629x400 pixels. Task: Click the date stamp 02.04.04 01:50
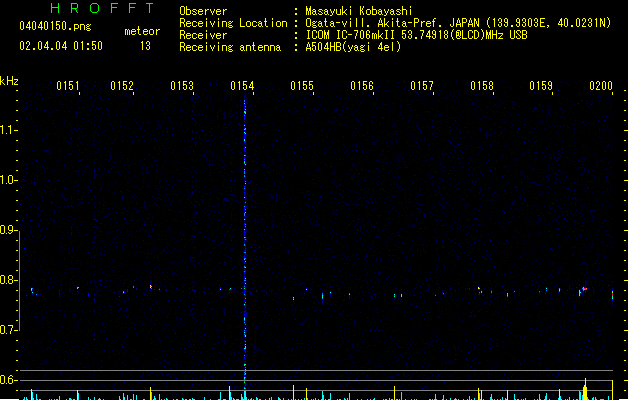click(61, 46)
